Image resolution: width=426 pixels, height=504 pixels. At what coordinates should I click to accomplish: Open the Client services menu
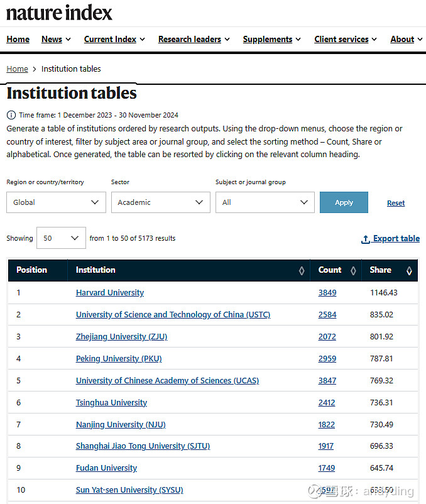[x=346, y=39]
